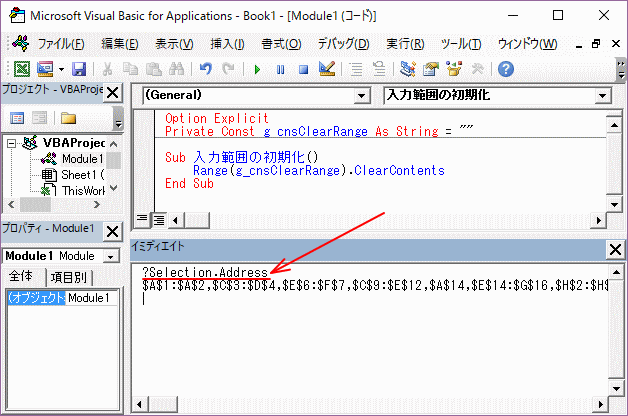Close the イミディエイト window
Screen dimensions: 628x416
coord(615,249)
